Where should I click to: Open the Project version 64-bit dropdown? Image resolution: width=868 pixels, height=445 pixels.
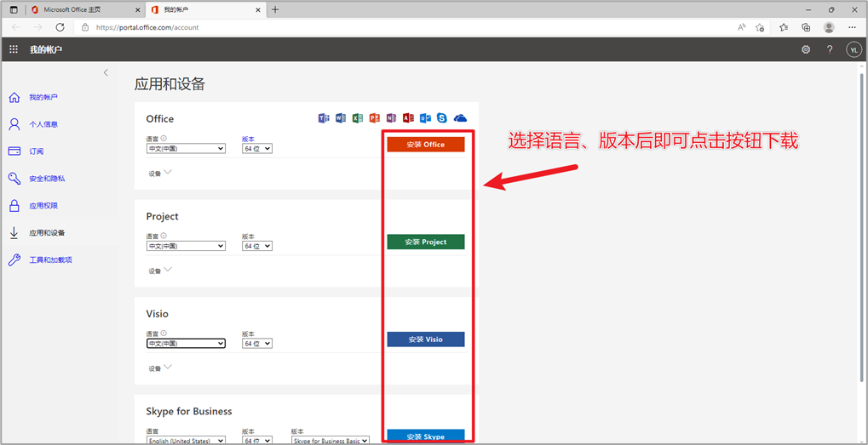pyautogui.click(x=256, y=246)
